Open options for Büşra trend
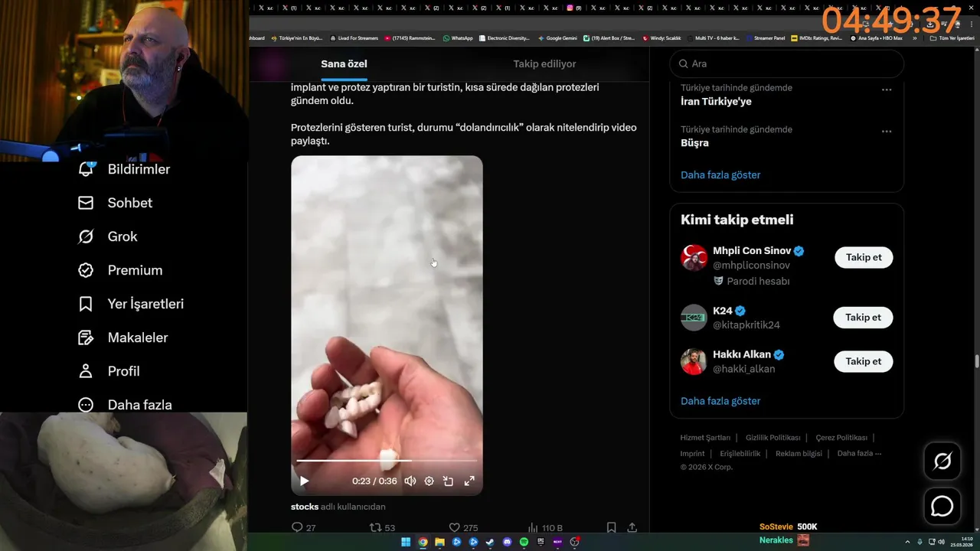 887,132
